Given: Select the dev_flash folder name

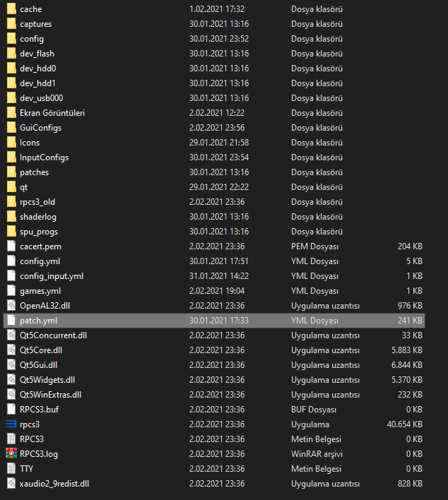Looking at the screenshot, I should (x=37, y=54).
